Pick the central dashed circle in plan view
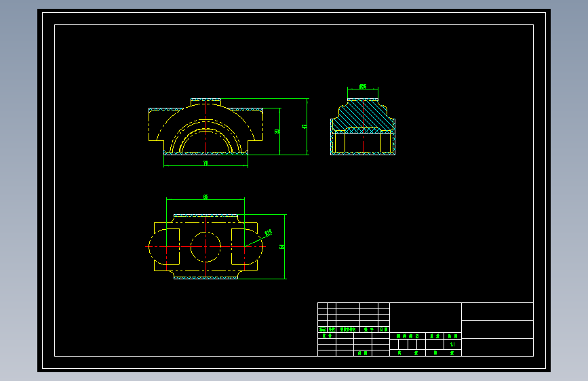 pyautogui.click(x=205, y=247)
